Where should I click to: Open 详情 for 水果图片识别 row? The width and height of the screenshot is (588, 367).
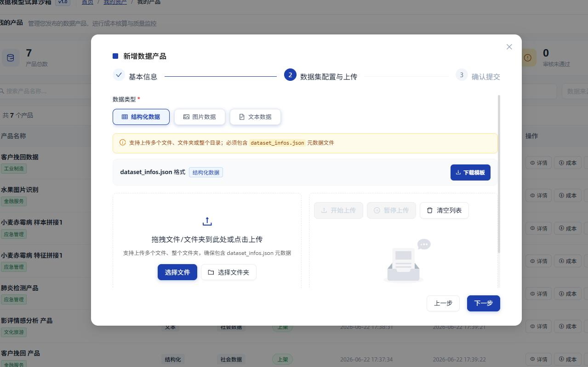coord(538,195)
